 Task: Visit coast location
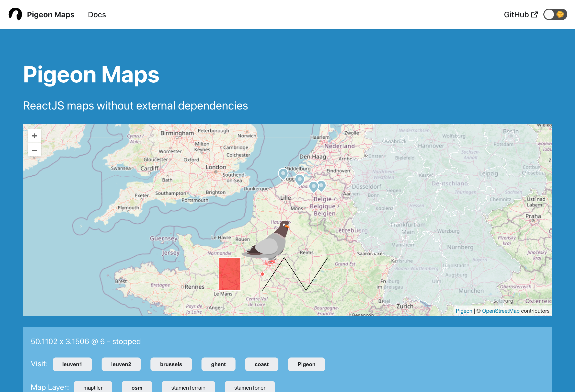(x=262, y=364)
